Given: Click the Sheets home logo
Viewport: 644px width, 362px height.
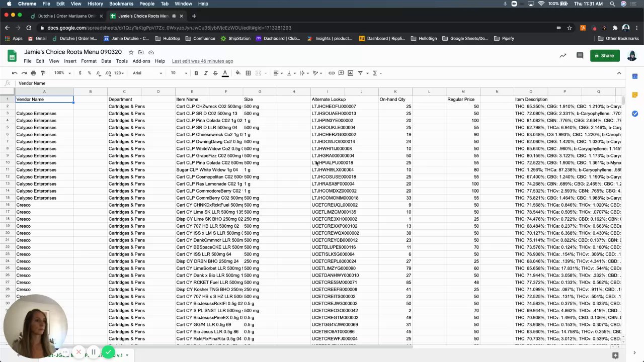Looking at the screenshot, I should [12, 55].
